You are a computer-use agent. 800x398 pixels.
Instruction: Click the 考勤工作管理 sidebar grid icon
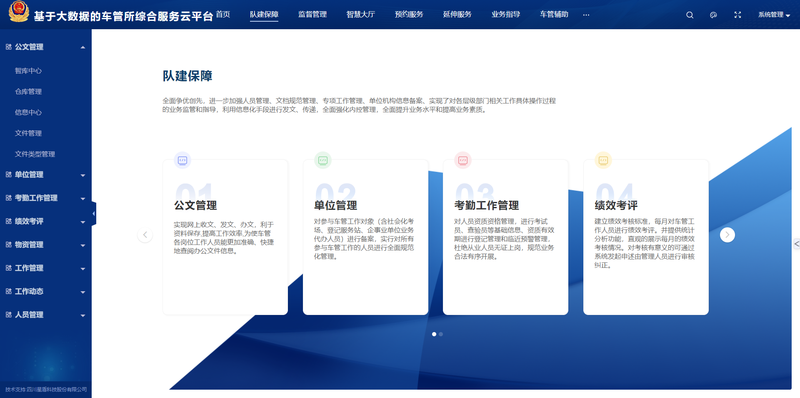coord(8,198)
